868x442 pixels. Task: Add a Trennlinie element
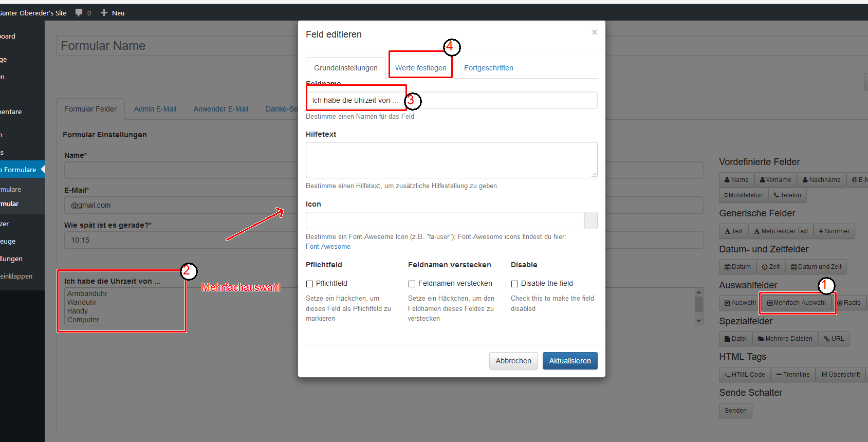point(792,375)
